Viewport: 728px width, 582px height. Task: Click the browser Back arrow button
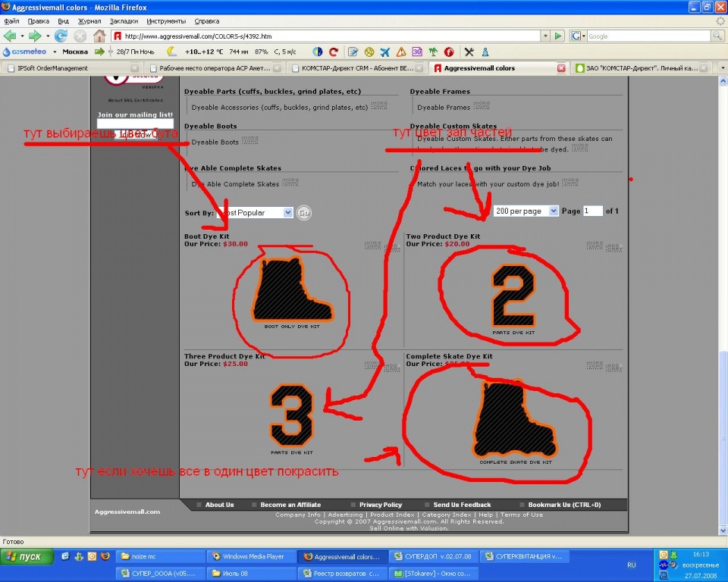coord(10,36)
